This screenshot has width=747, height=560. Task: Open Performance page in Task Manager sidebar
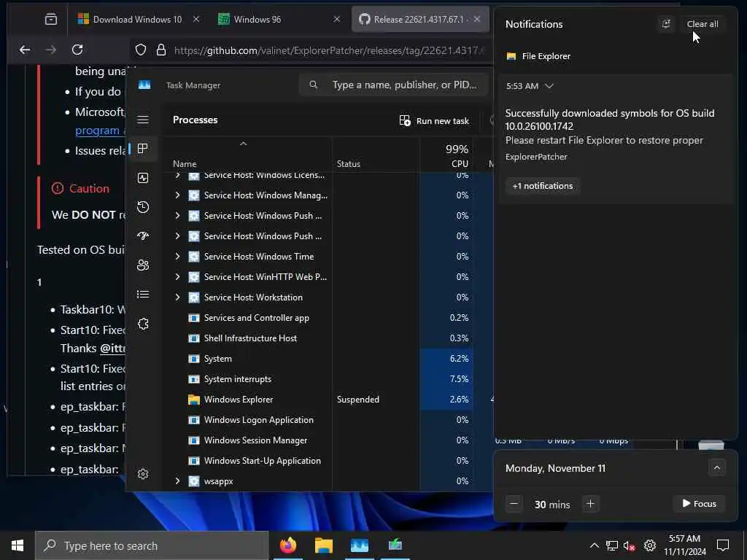(143, 178)
